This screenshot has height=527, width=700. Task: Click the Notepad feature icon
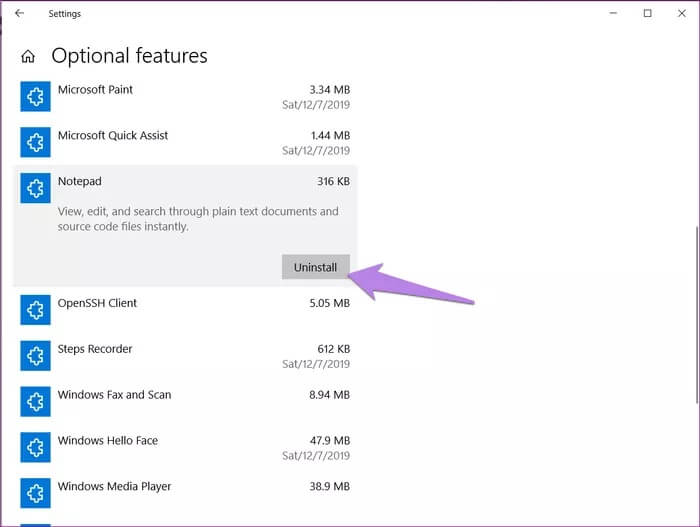(35, 188)
